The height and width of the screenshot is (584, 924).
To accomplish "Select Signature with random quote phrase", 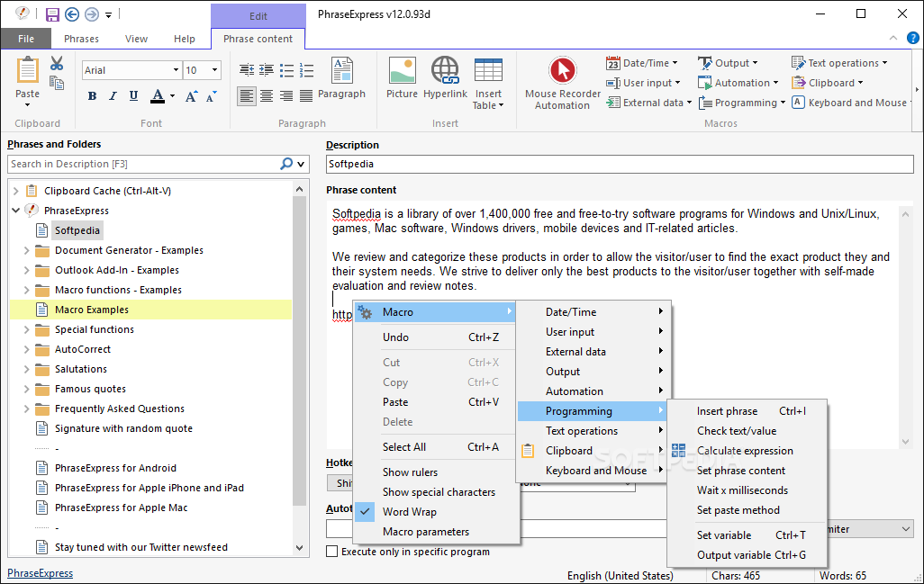I will [x=123, y=428].
